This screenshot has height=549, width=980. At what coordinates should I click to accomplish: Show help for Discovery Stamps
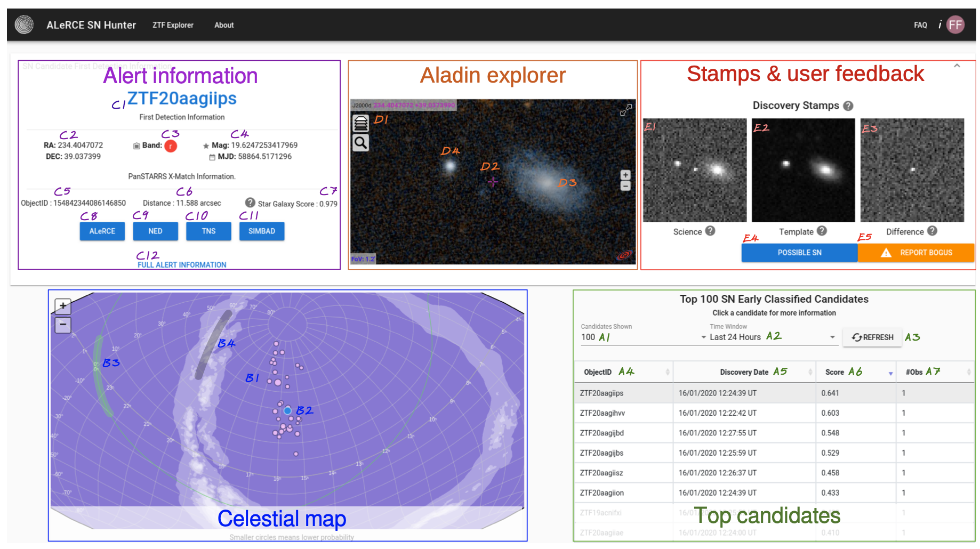click(x=848, y=106)
